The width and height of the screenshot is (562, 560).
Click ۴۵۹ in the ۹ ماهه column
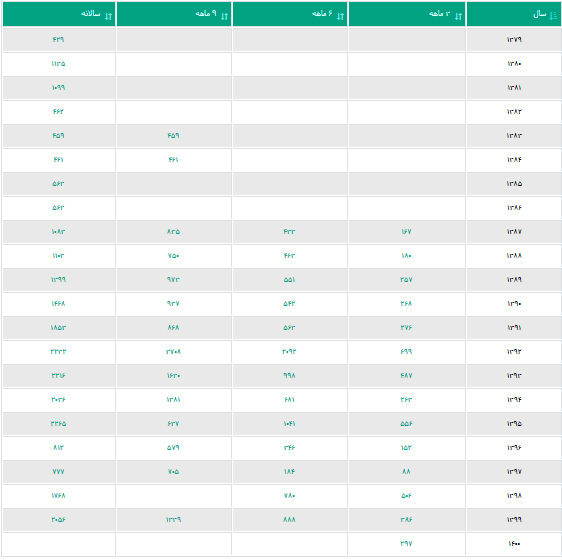[x=173, y=136]
